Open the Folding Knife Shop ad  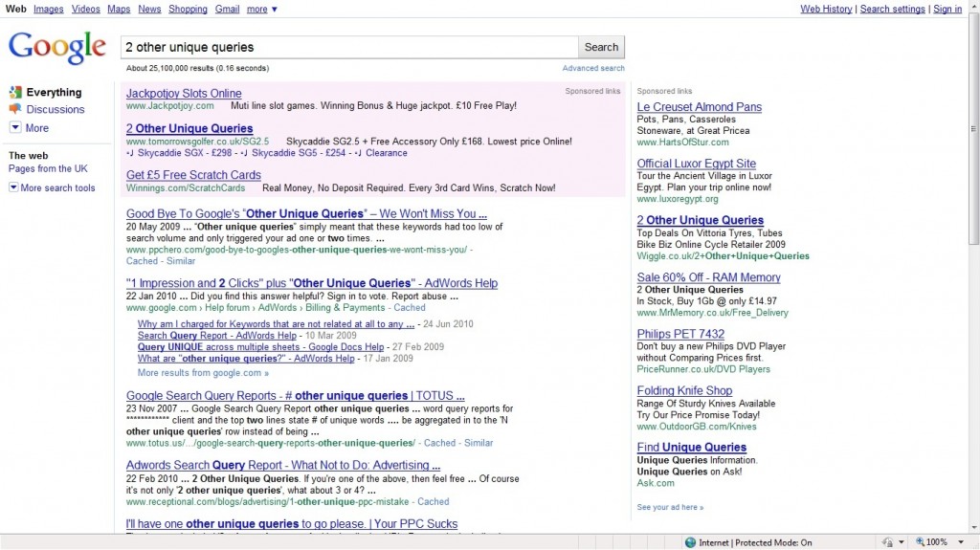coord(684,391)
